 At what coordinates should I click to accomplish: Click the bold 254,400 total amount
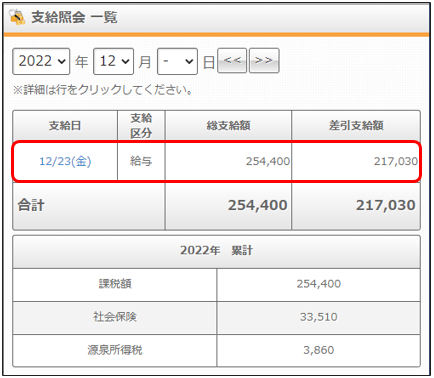coord(257,205)
